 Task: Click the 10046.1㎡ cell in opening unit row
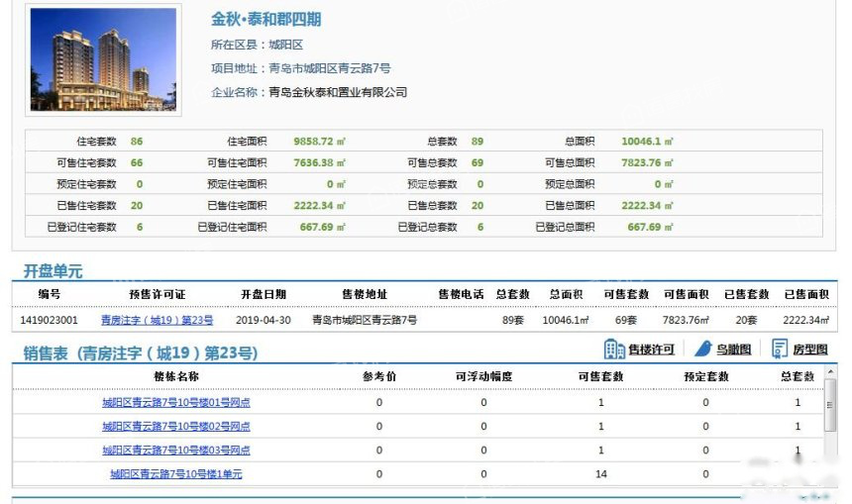pos(566,321)
